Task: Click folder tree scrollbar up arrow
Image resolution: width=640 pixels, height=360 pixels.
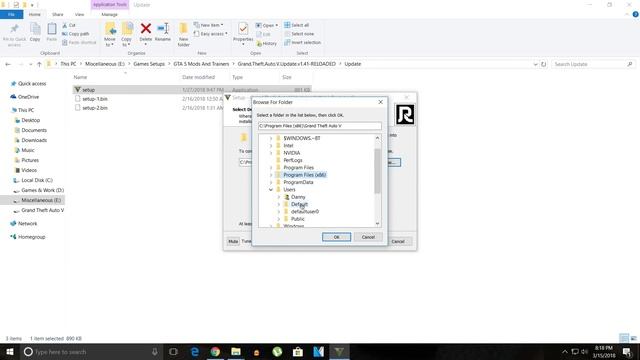Action: 377,138
